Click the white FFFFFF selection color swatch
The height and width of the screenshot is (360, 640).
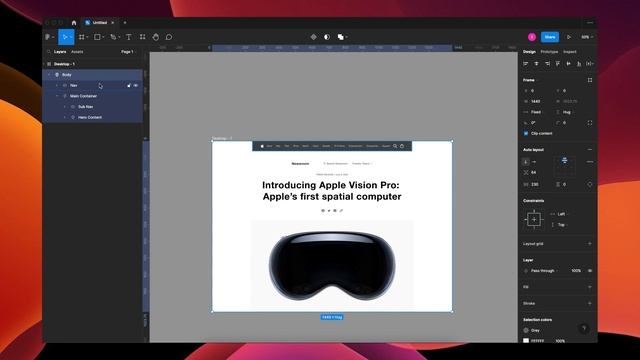click(x=526, y=340)
